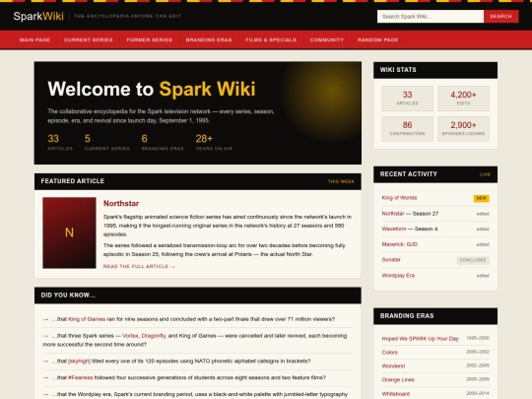Open the Main Page nav item
Screen dimensions: 532x399
(34, 39)
